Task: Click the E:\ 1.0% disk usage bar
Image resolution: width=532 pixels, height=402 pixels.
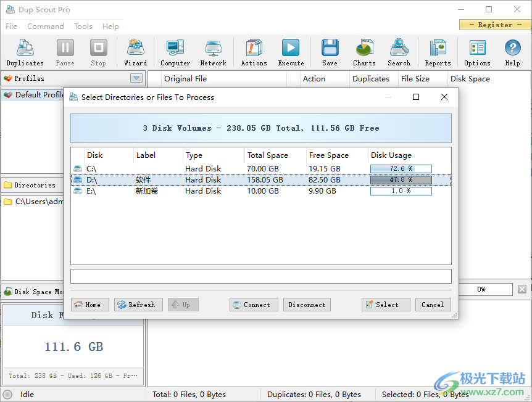Action: 401,191
